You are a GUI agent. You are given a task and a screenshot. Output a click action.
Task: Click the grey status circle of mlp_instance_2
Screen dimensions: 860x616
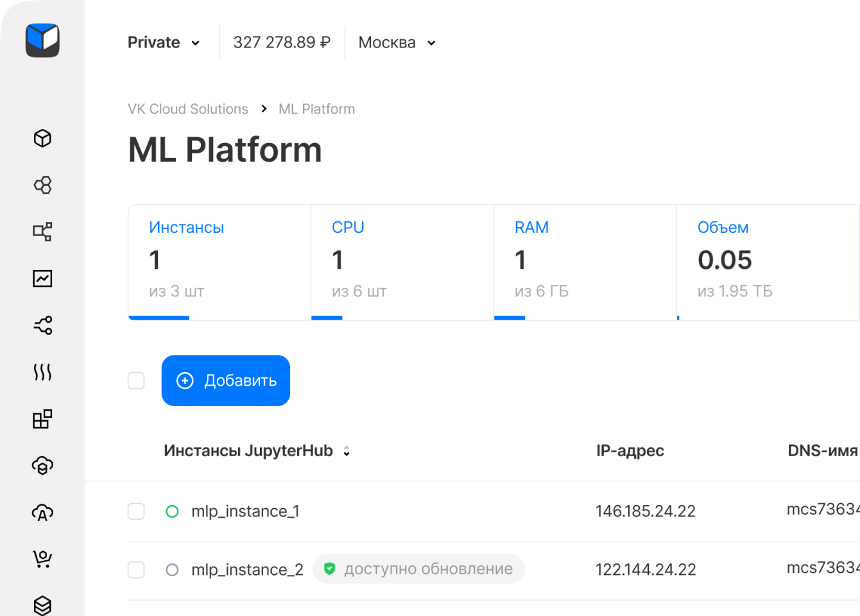point(172,570)
